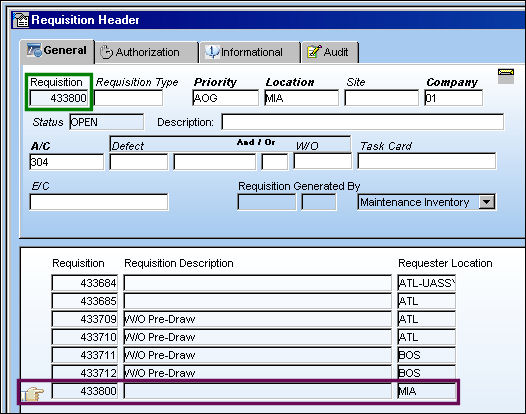
Task: Click W/O Pre-Draw description for 433711
Action: [258, 355]
